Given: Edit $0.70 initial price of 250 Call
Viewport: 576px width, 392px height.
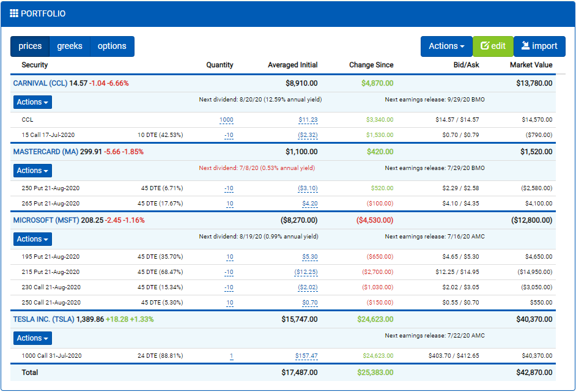Looking at the screenshot, I should (x=310, y=303).
